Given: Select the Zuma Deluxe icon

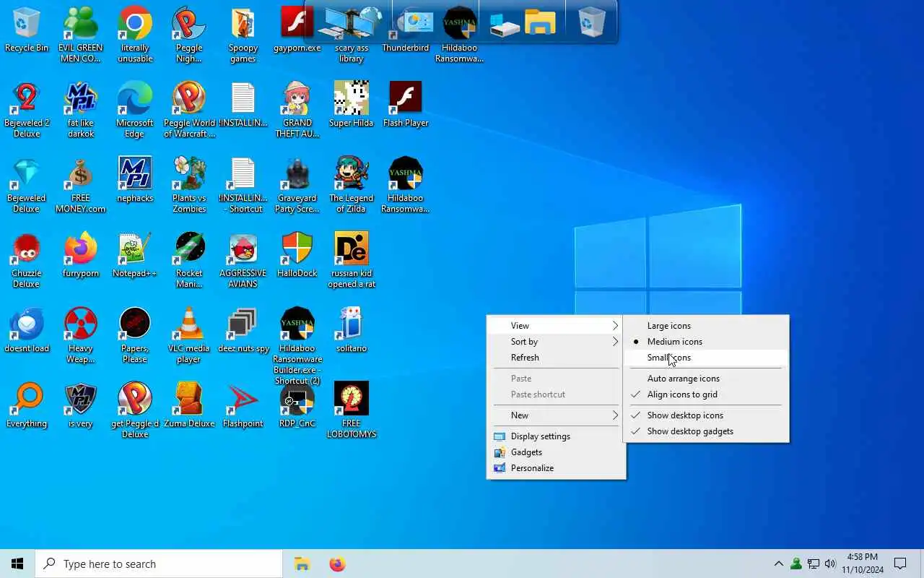Looking at the screenshot, I should point(189,405).
